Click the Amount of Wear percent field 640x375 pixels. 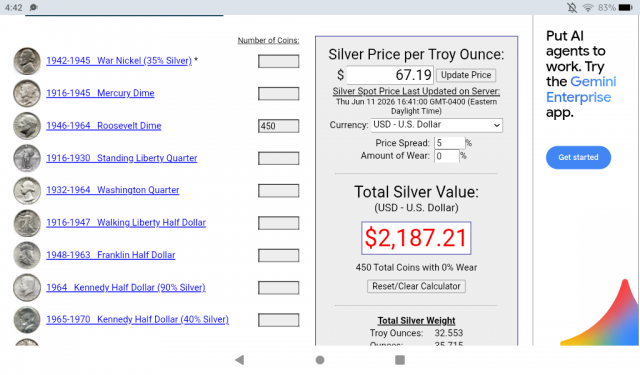coord(447,156)
